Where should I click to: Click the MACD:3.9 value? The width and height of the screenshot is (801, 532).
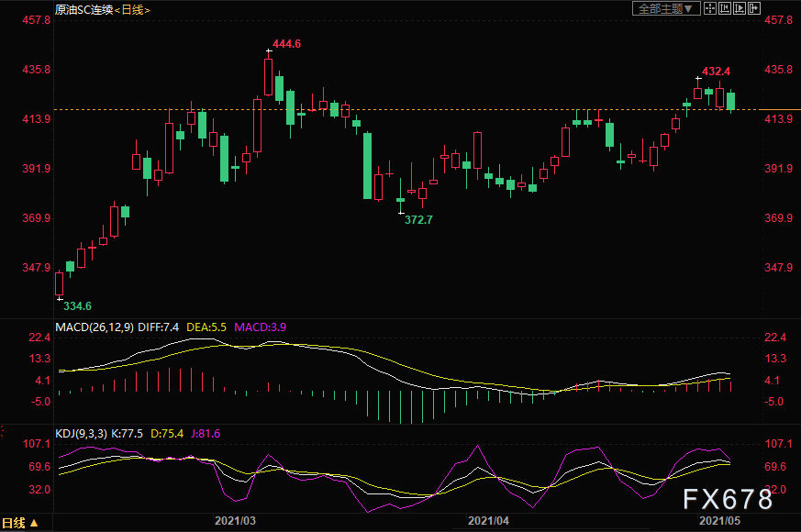(260, 327)
